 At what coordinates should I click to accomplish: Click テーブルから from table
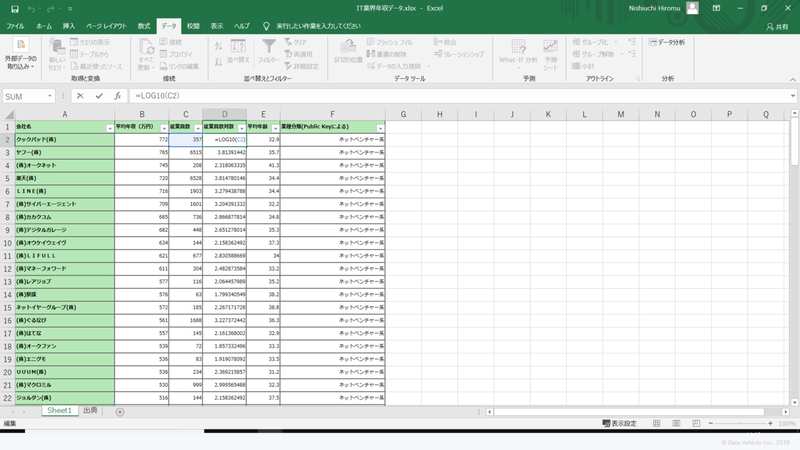(90, 54)
